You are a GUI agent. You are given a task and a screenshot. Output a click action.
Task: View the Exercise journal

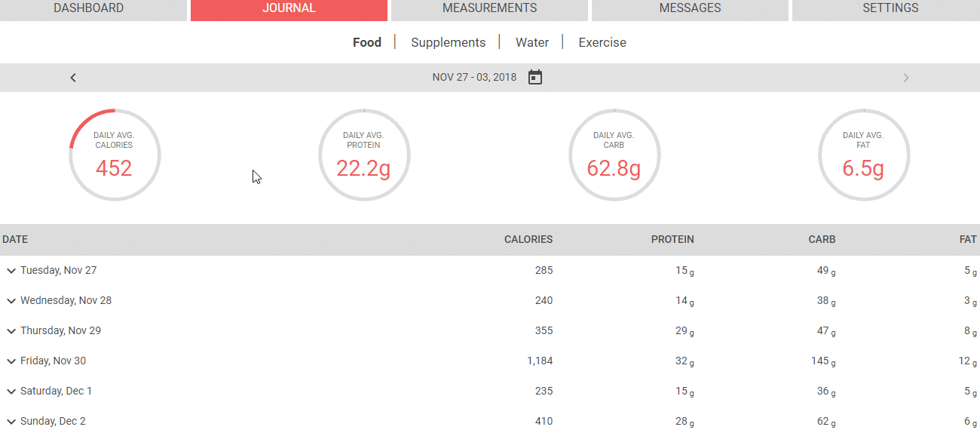(602, 42)
